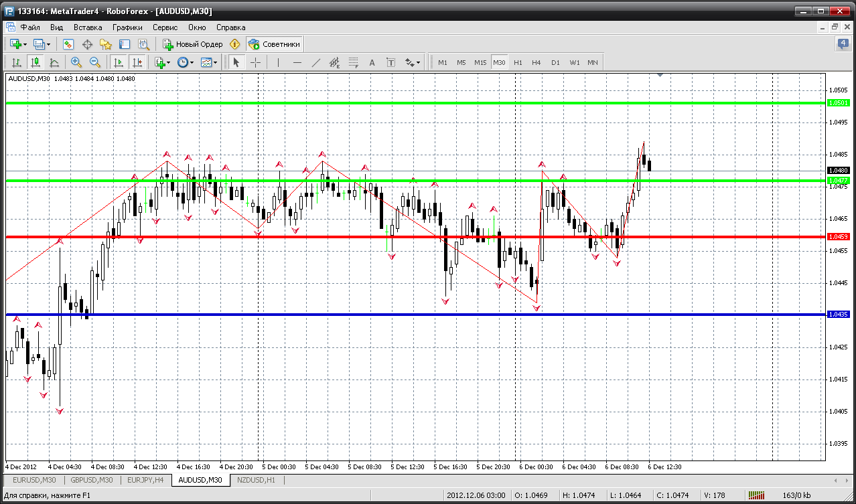Switch chart to bar chart
The image size is (856, 504).
[17, 62]
